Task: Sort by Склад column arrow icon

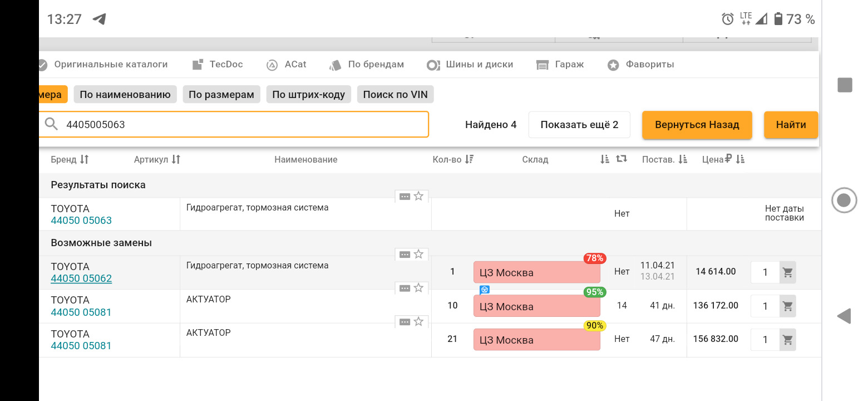Action: tap(605, 159)
